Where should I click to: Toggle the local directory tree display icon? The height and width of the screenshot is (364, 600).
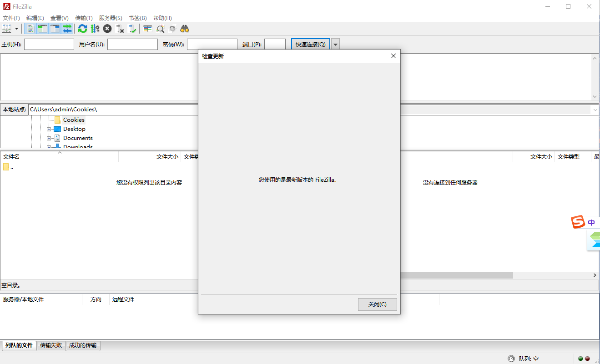(43, 29)
